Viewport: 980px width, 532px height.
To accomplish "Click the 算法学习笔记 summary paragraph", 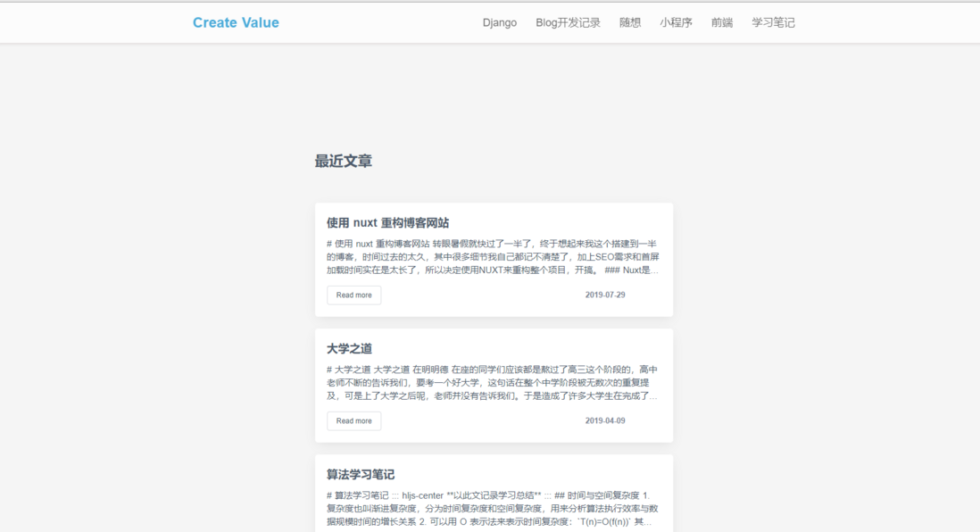I will (x=494, y=508).
